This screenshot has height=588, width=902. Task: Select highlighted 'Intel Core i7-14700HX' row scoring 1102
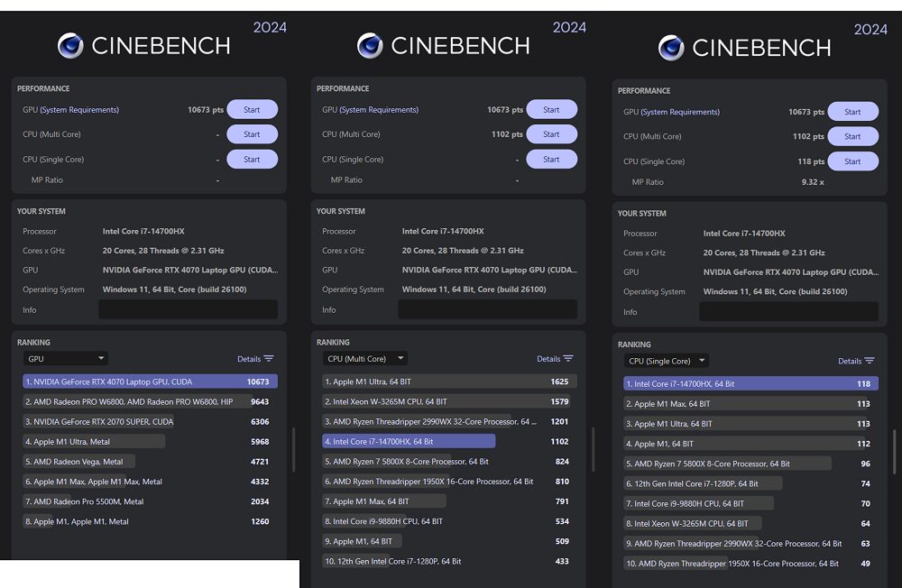click(450, 442)
